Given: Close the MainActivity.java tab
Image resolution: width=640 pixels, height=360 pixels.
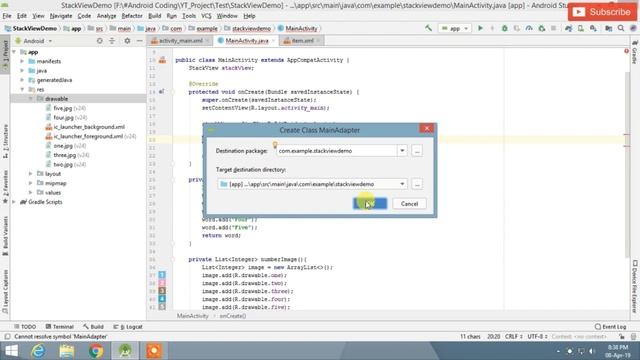Looking at the screenshot, I should (273, 41).
